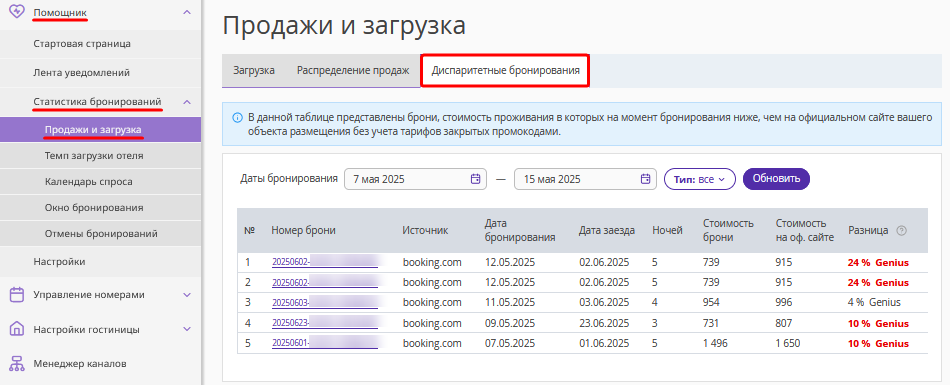Switch to the Загрузка tab

pos(254,70)
